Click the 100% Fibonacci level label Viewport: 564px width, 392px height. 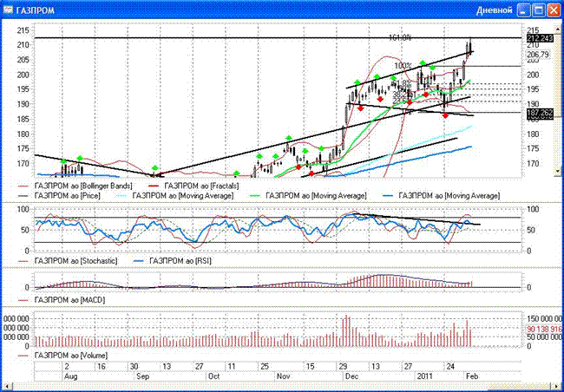(x=403, y=66)
